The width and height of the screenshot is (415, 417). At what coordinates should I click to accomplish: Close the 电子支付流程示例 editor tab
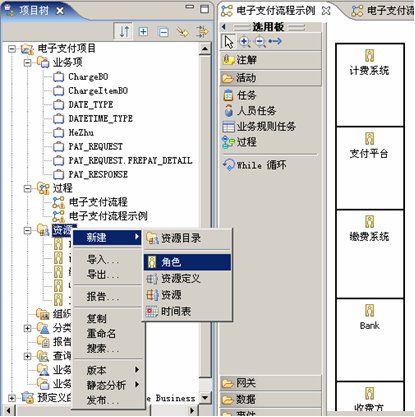click(327, 11)
